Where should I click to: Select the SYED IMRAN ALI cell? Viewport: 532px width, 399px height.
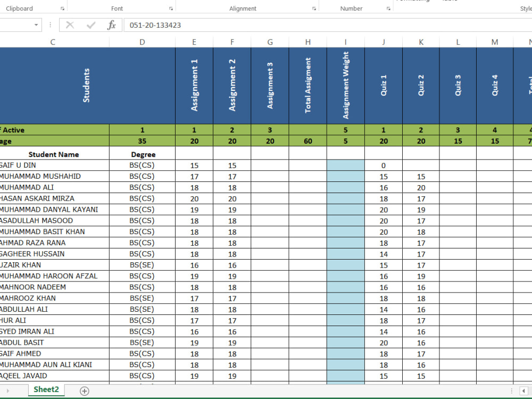pyautogui.click(x=54, y=331)
